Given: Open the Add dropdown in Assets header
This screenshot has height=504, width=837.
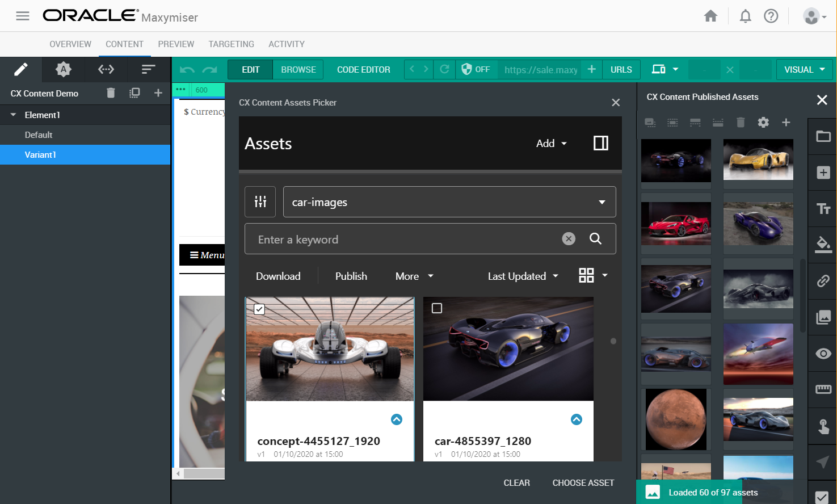Looking at the screenshot, I should pyautogui.click(x=552, y=144).
